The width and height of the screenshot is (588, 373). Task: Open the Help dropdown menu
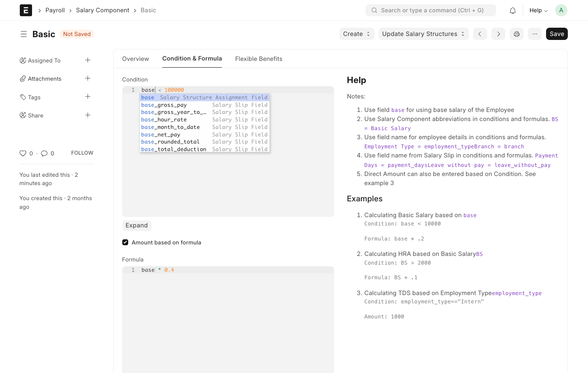click(538, 10)
